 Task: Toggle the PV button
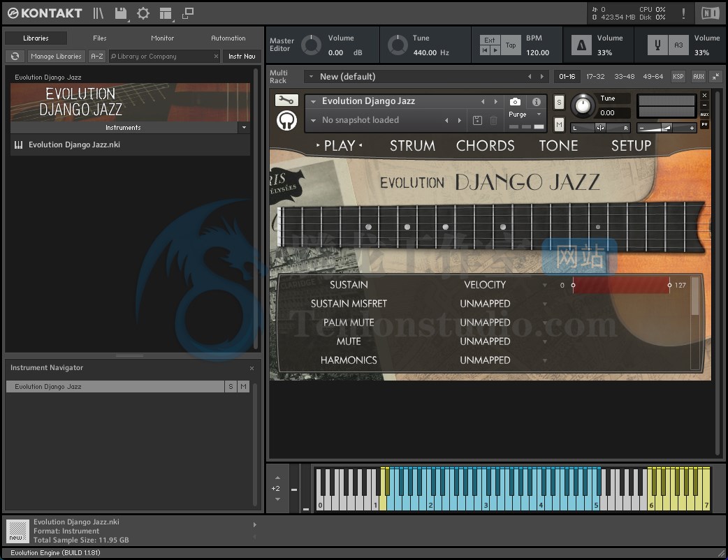pos(704,124)
